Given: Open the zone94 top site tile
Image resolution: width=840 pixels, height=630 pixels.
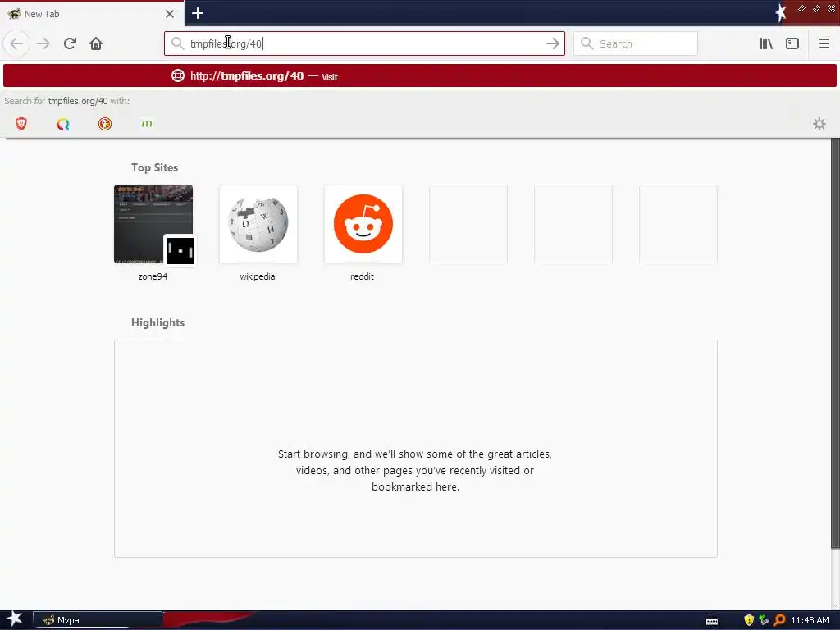Looking at the screenshot, I should 153,224.
